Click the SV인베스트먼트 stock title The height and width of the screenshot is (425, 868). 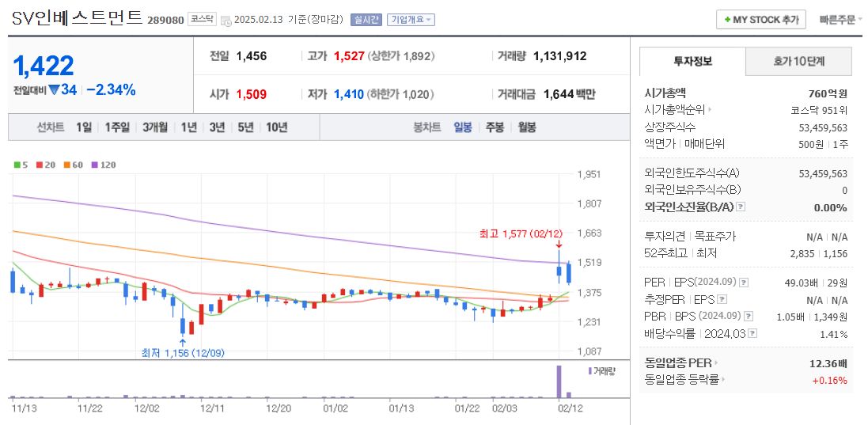pos(77,18)
